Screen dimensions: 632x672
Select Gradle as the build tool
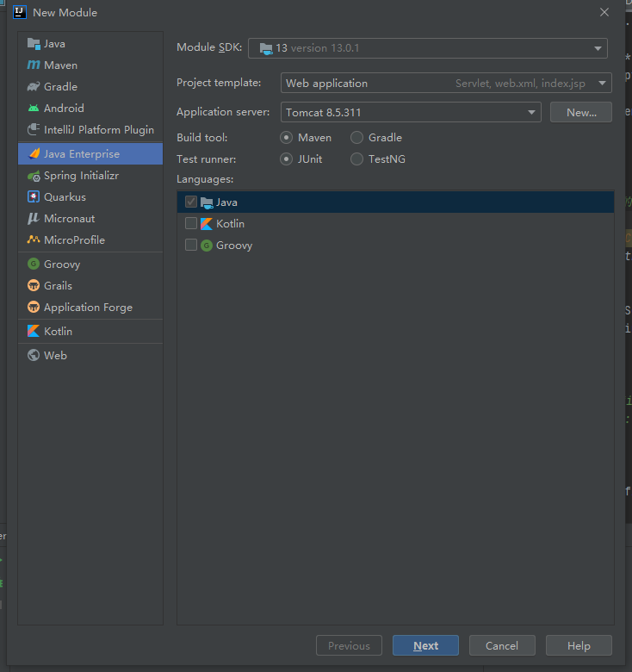click(x=356, y=138)
